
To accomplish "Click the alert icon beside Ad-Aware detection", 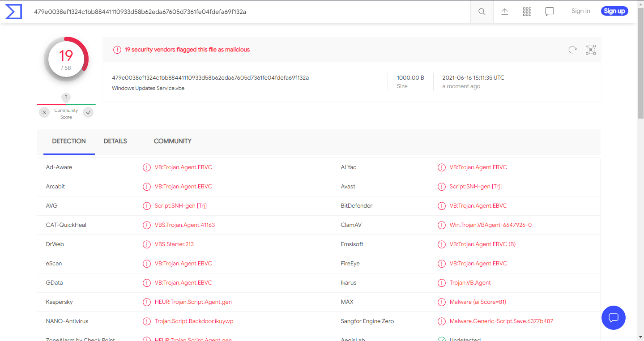I will (146, 167).
